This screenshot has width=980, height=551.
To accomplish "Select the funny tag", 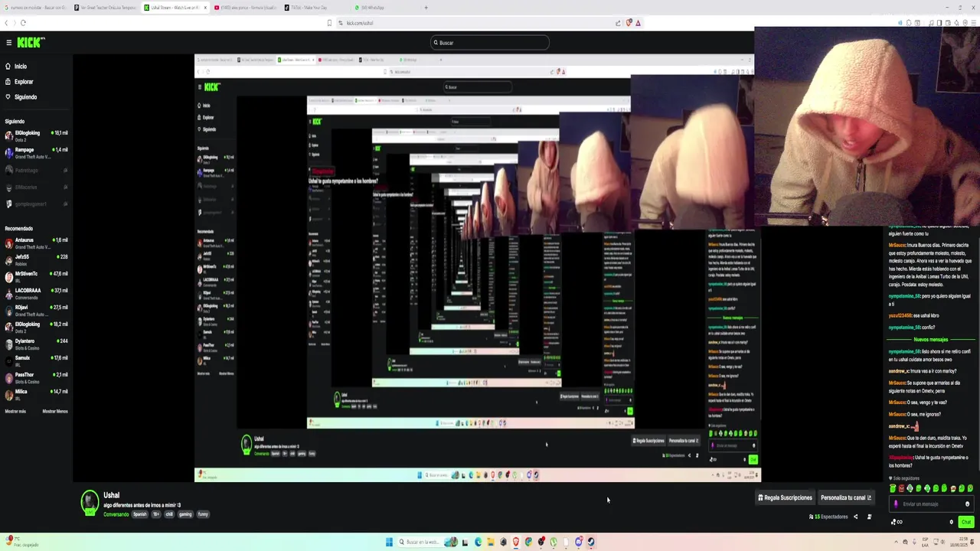I will point(202,514).
